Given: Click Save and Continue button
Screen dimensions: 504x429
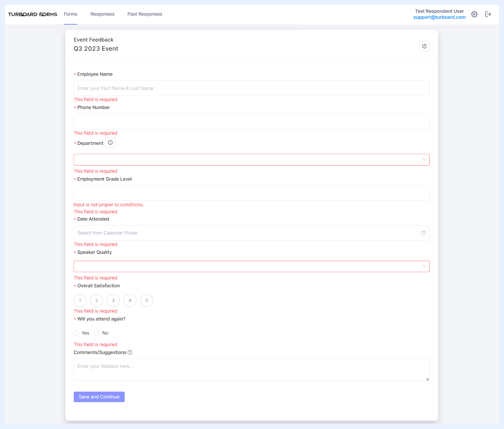Looking at the screenshot, I should click(x=99, y=397).
